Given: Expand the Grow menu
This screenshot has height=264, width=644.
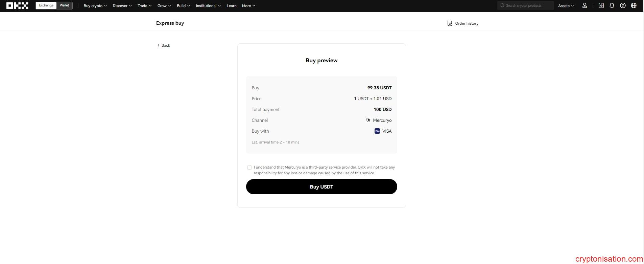Looking at the screenshot, I should (164, 6).
